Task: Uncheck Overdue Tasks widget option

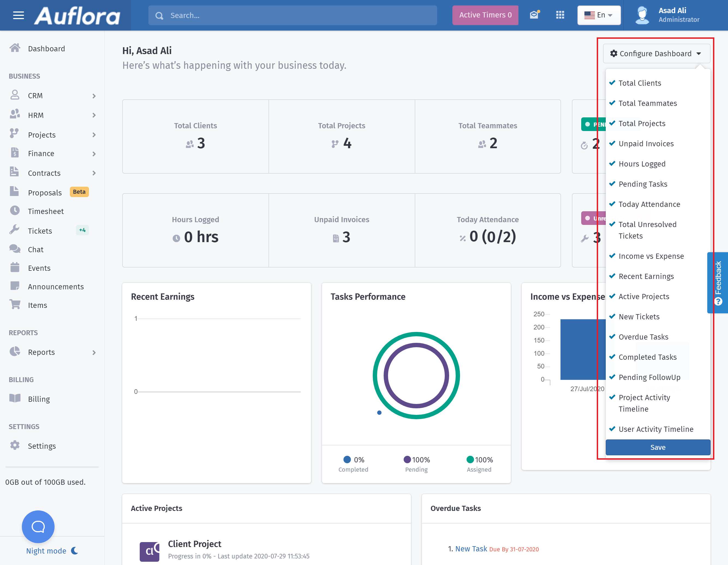Action: tap(643, 337)
